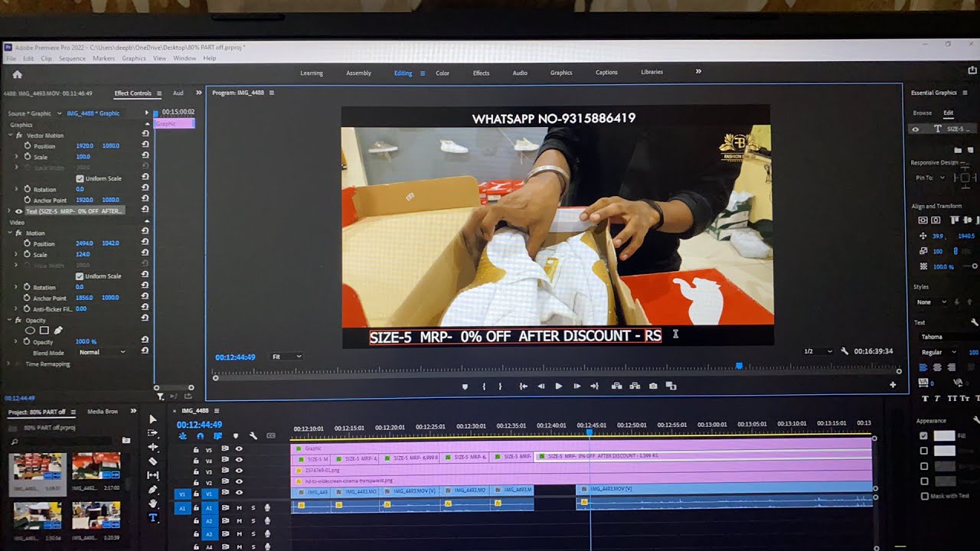This screenshot has height=551, width=980.
Task: Click Insert as nests icon in timeline
Action: [x=183, y=435]
